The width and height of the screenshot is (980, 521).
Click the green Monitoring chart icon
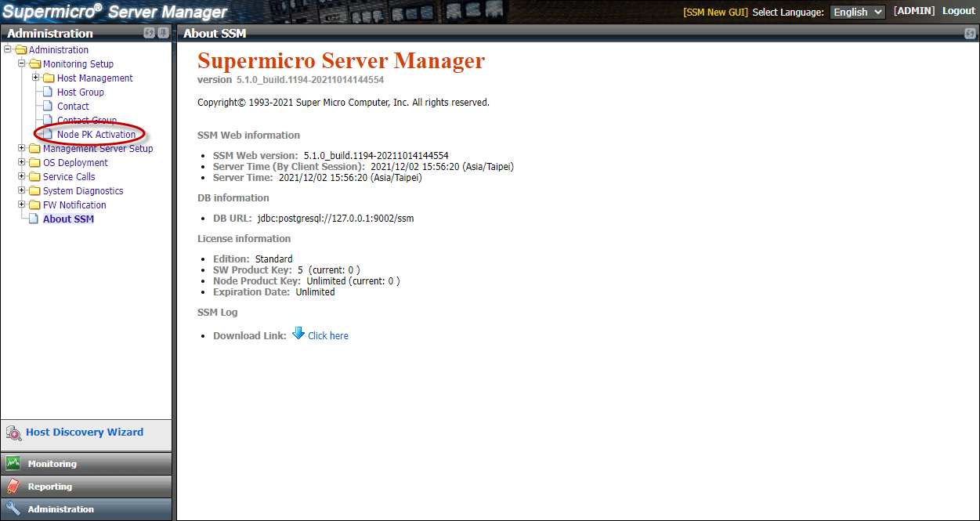click(13, 464)
